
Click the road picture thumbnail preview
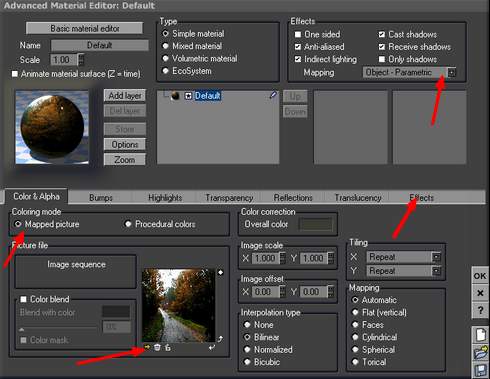point(178,306)
